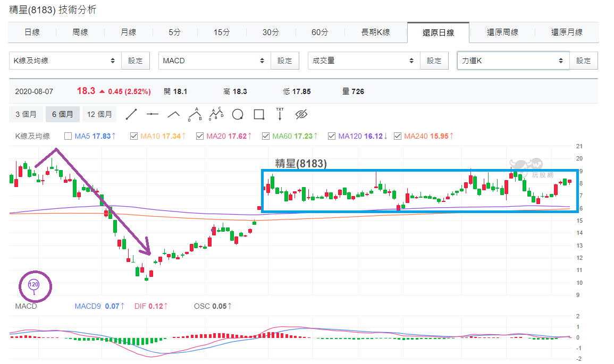
Task: Switch to the 60分 tab
Action: coord(319,32)
